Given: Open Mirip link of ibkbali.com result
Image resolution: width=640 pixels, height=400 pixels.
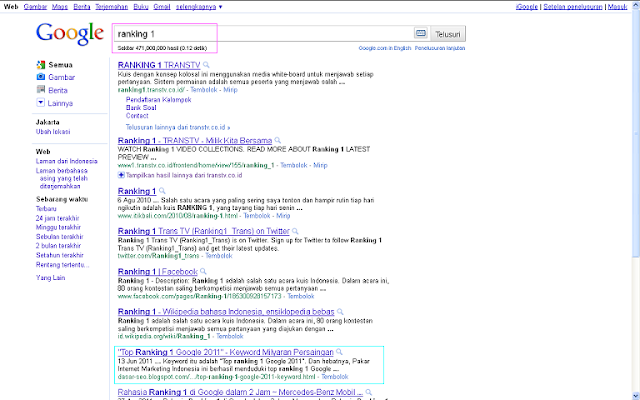Looking at the screenshot, I should click(x=283, y=216).
